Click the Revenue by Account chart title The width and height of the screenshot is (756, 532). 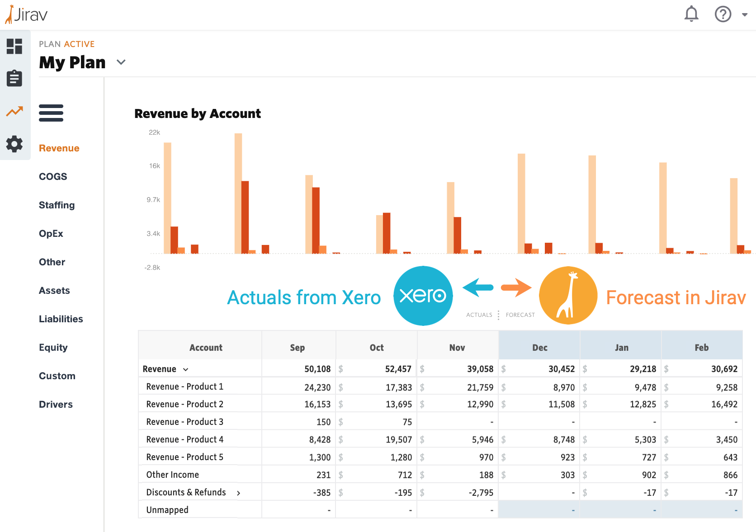pos(198,113)
